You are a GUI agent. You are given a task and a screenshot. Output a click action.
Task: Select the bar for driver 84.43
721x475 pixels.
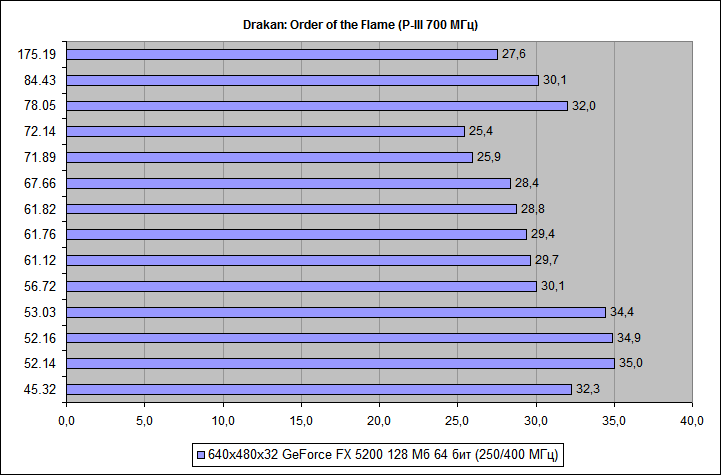[303, 80]
